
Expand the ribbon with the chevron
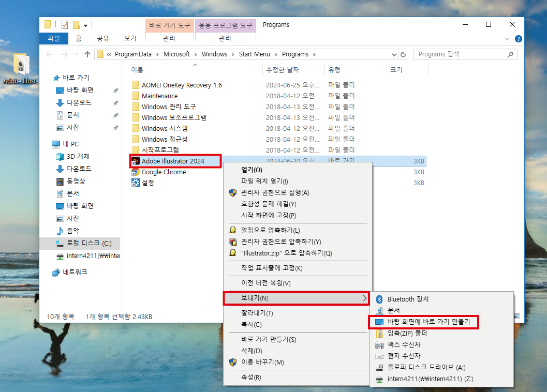tap(507, 39)
